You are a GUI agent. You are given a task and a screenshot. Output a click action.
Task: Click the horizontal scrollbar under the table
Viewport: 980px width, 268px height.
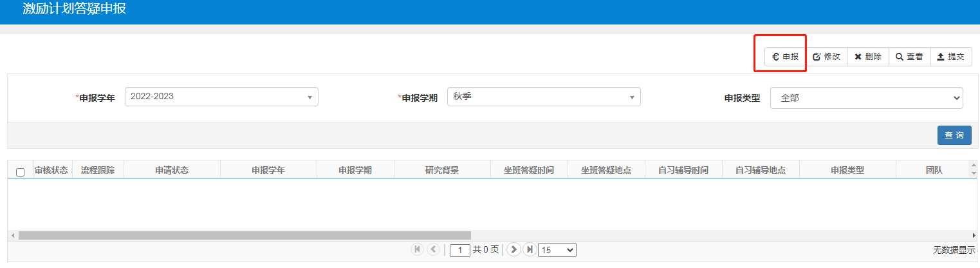(245, 236)
